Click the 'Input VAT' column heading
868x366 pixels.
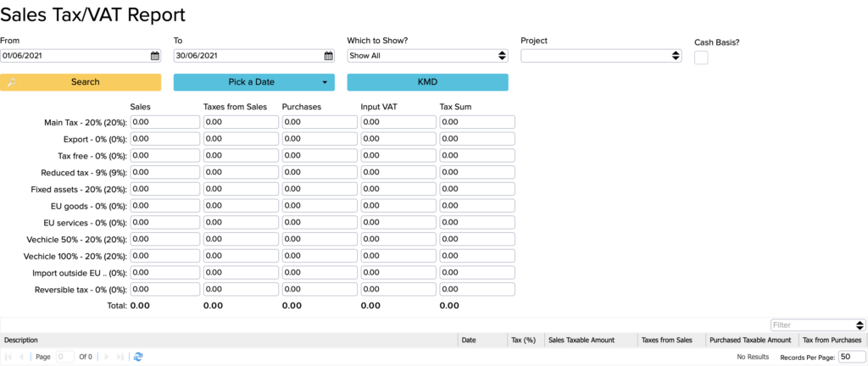[379, 107]
